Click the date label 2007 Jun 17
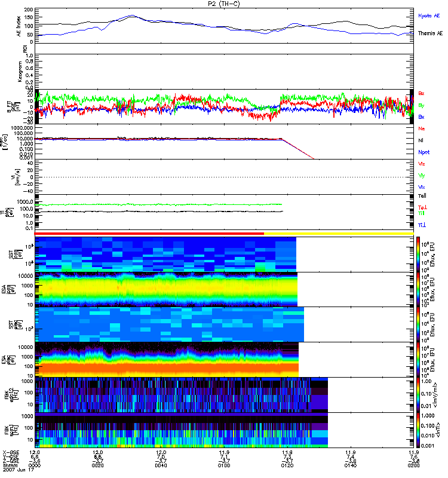448x478 pixels. point(19,470)
